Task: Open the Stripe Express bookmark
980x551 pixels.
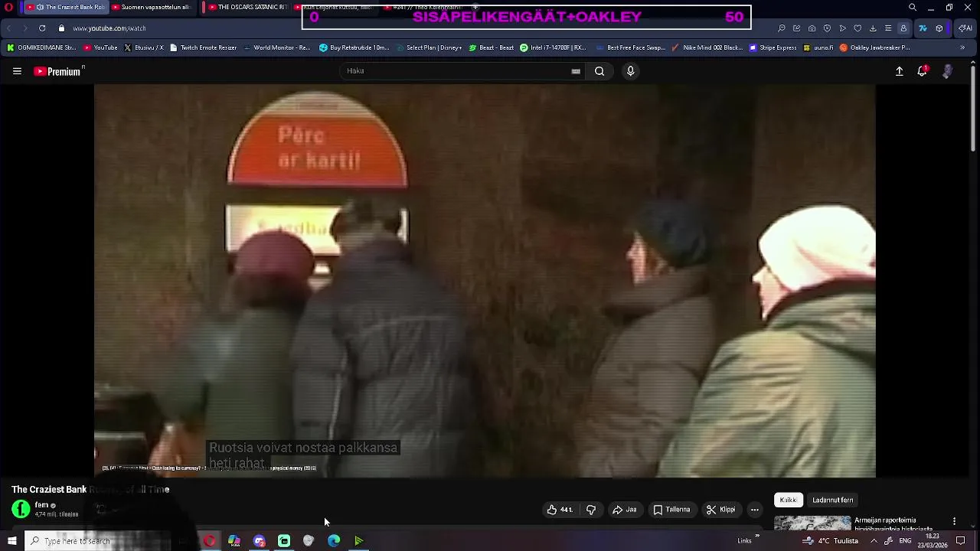Action: (773, 47)
